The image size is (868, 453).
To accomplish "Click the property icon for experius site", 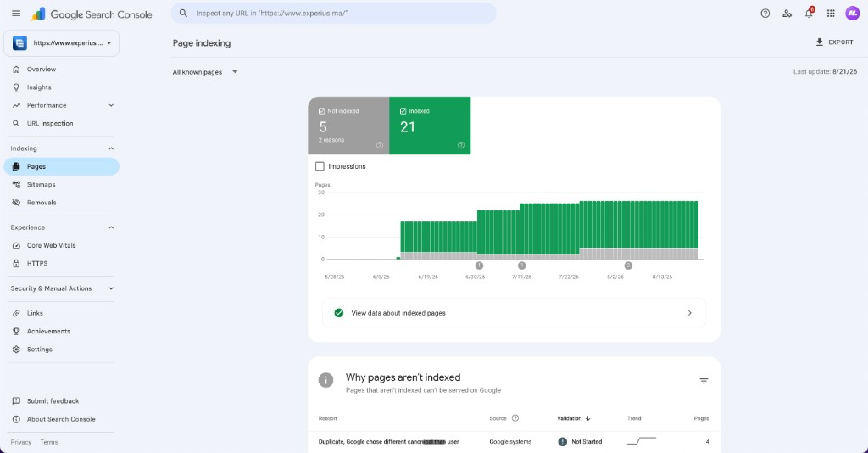I will point(20,43).
